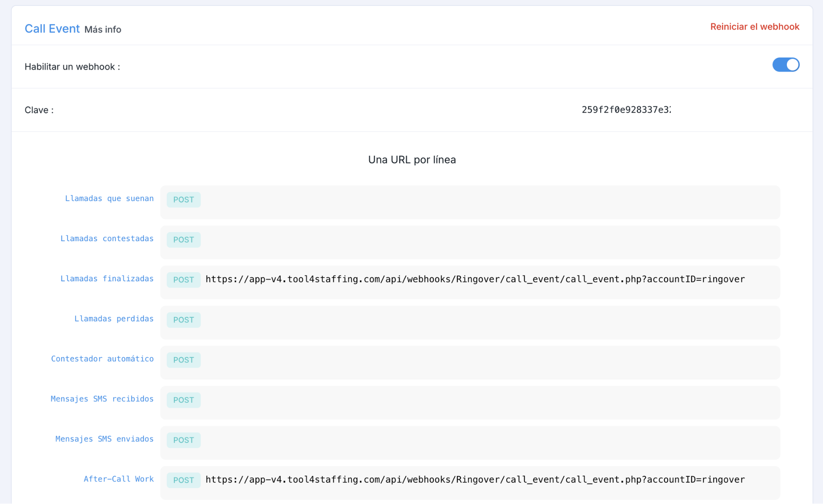The image size is (823, 504).
Task: Open the Más info link
Action: coord(103,30)
